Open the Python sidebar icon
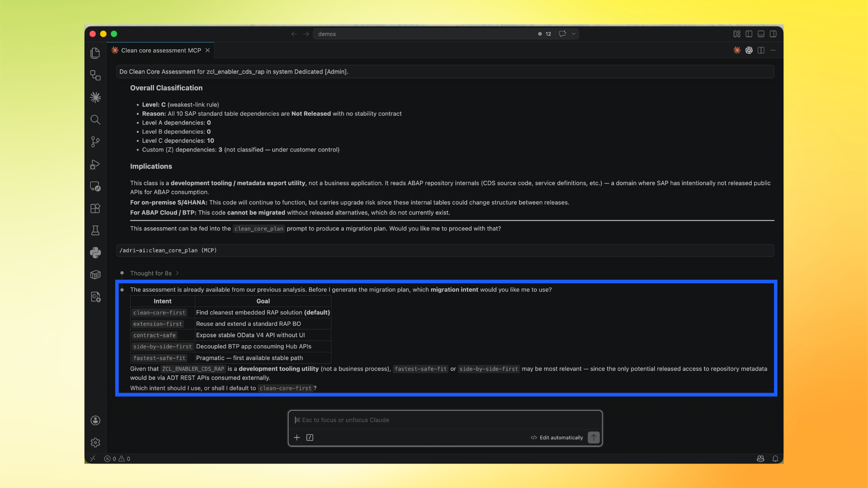 (x=95, y=253)
